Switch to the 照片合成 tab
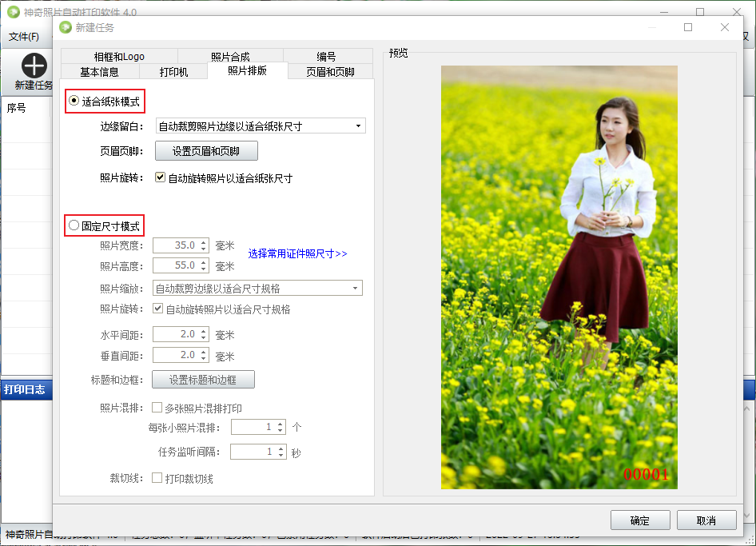This screenshot has height=546, width=756. [230, 57]
